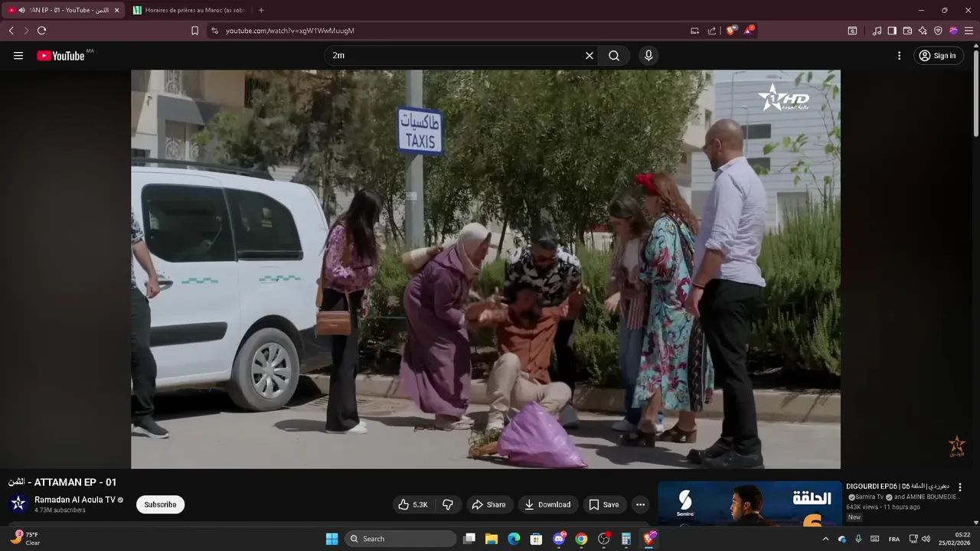Like the ATTAMAN EP - 01 video
The image size is (980, 551).
pos(413,504)
